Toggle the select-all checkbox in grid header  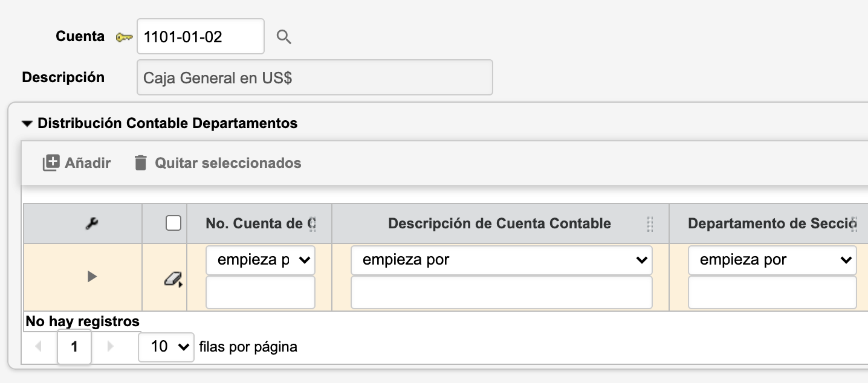click(173, 224)
